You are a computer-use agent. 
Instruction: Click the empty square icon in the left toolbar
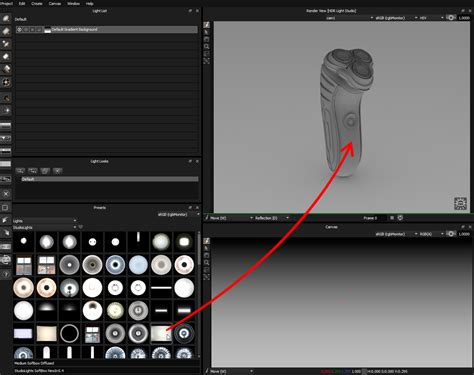tap(6, 208)
